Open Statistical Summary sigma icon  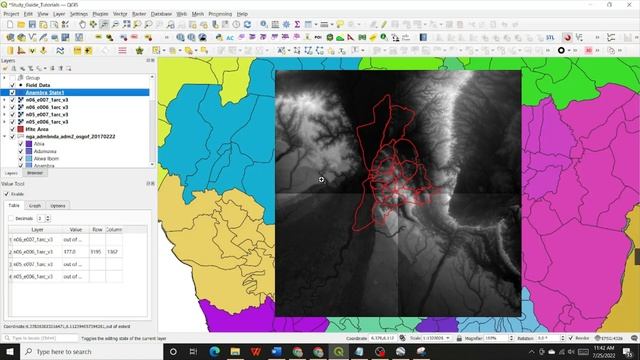(x=297, y=24)
